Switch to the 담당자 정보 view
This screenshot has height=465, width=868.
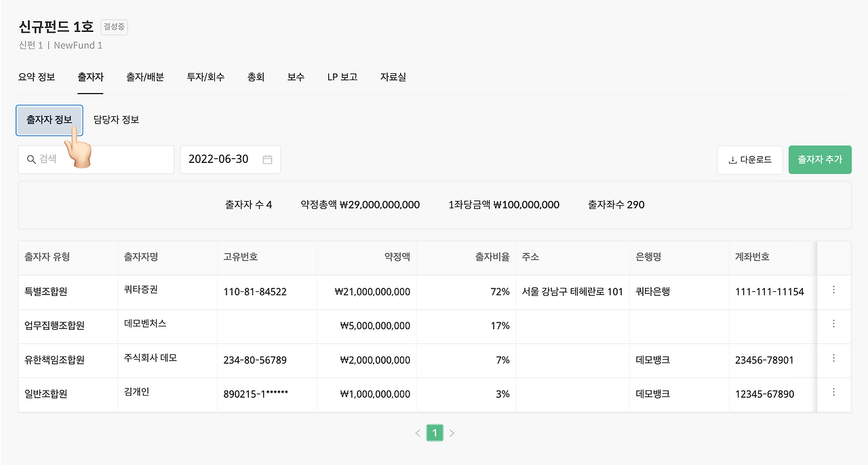(x=115, y=119)
